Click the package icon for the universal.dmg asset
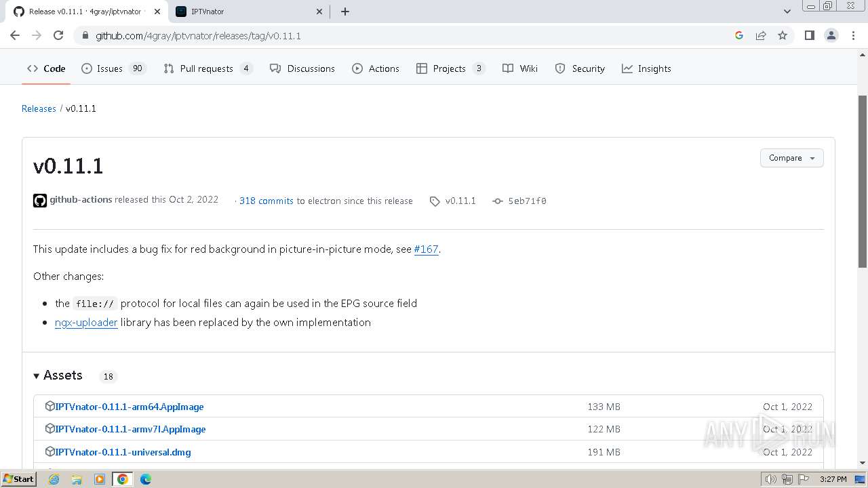The height and width of the screenshot is (488, 868). [50, 451]
